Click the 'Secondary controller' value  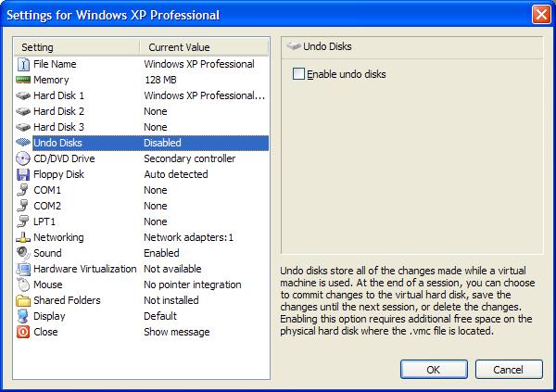click(190, 158)
